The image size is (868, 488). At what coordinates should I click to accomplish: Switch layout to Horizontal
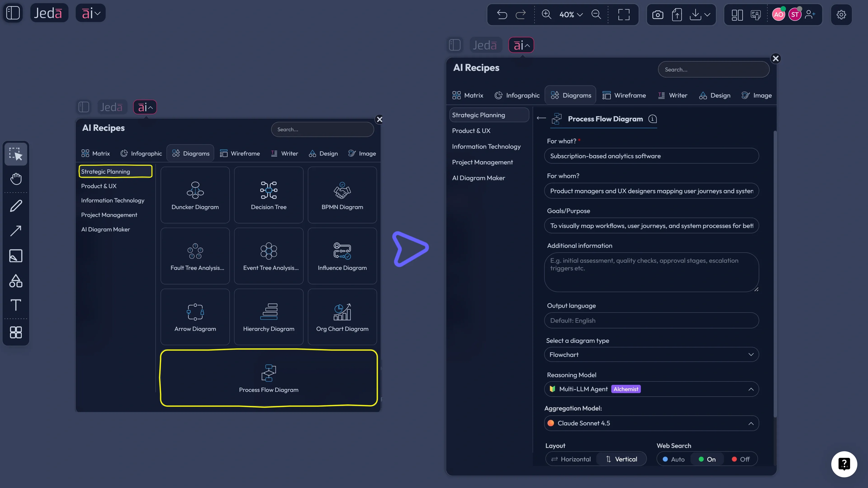(x=571, y=459)
